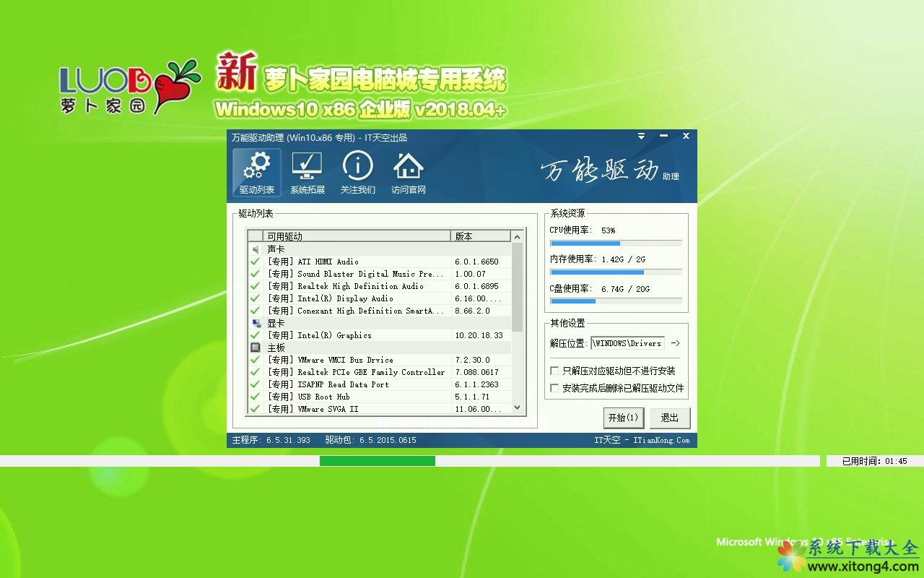Enable 安装完成后删除已解压驱动文件 checkbox
This screenshot has height=578, width=924.
coord(554,388)
